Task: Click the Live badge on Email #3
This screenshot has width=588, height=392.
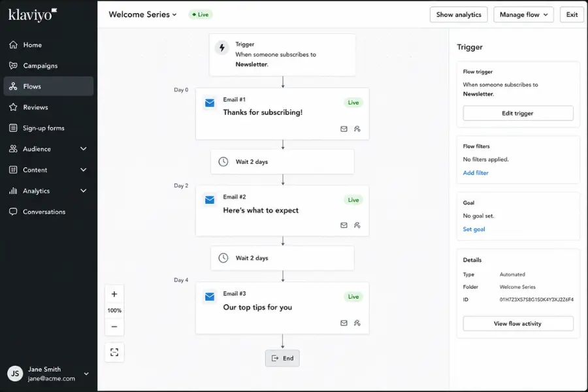Action: tap(353, 297)
